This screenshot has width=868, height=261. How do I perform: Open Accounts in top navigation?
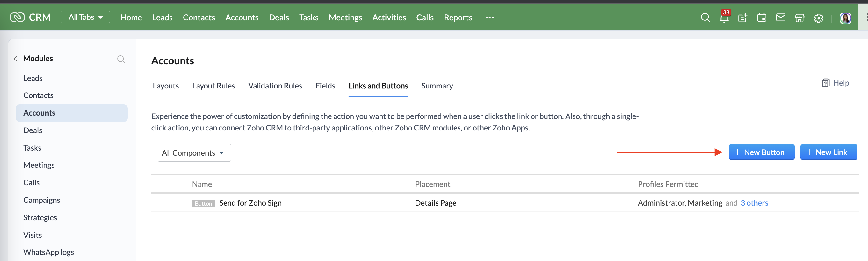pyautogui.click(x=242, y=18)
